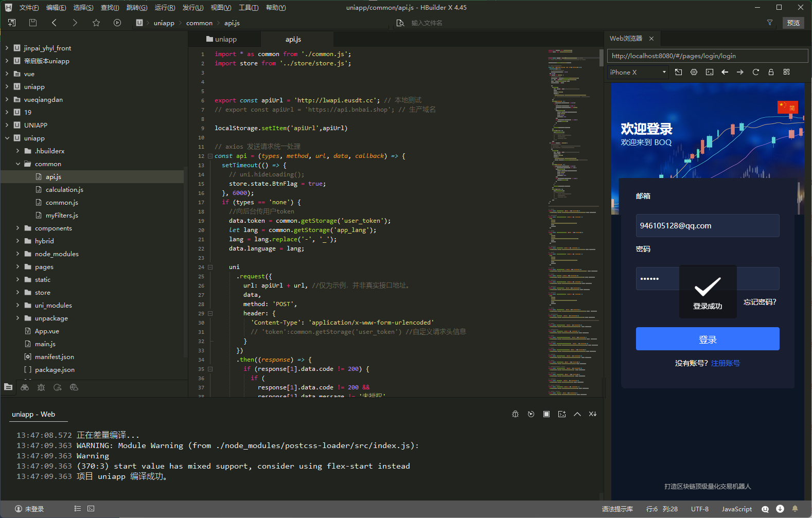Toggle code fold at line 12

210,156
